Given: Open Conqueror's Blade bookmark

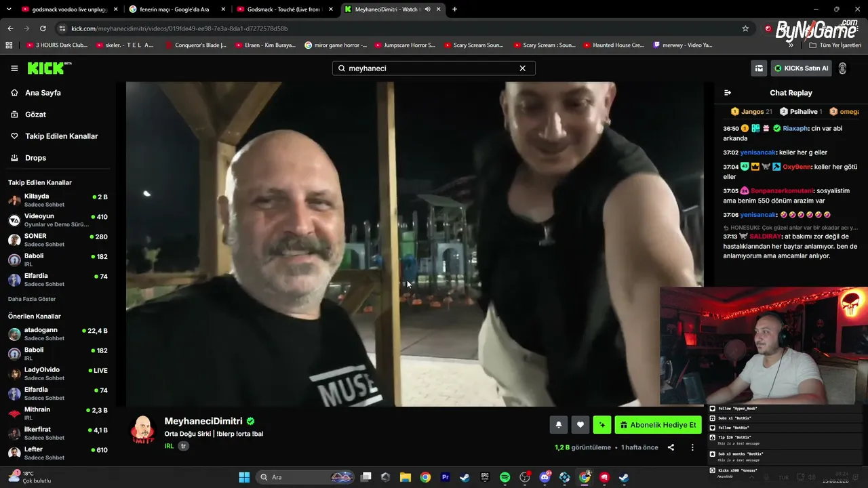Looking at the screenshot, I should 196,45.
